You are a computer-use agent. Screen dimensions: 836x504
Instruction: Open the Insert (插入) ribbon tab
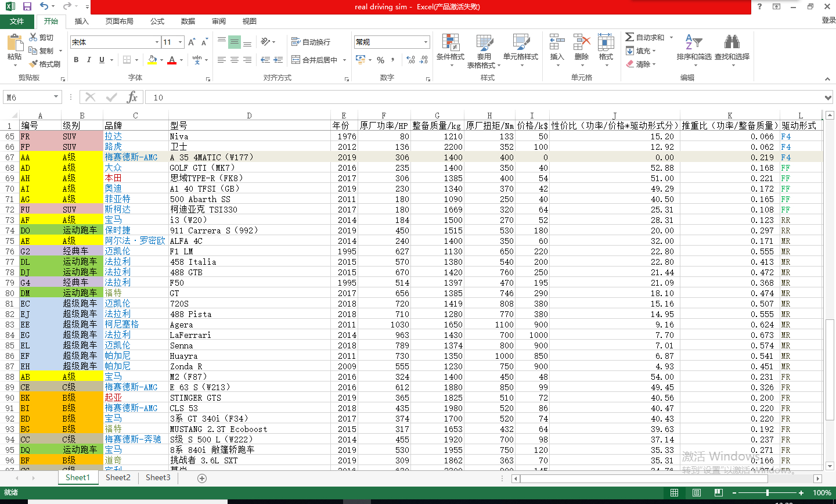[82, 21]
